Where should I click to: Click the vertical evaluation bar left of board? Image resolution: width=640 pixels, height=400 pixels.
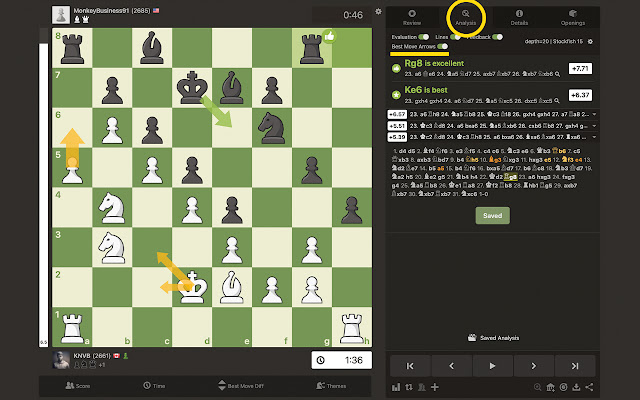point(43,187)
